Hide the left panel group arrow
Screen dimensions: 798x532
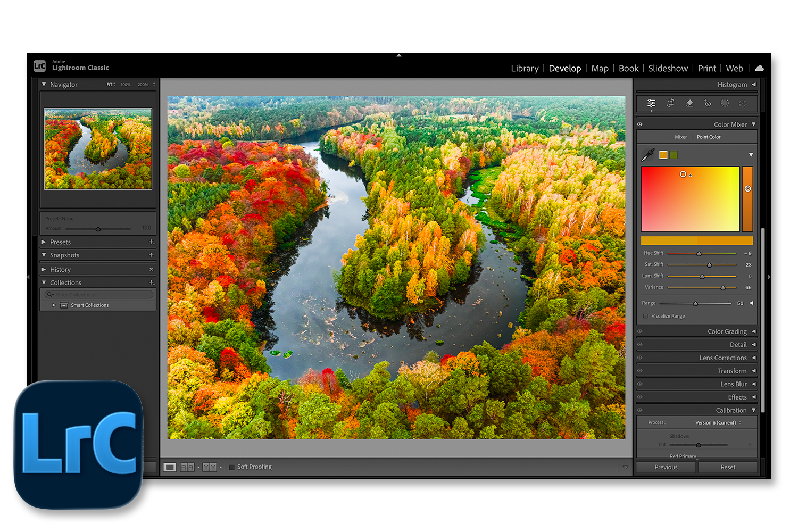[x=28, y=277]
